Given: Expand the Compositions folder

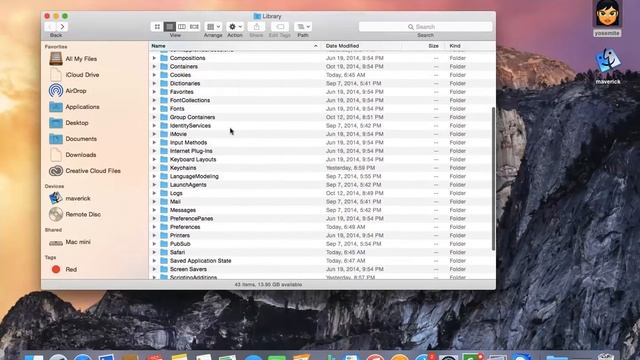Looking at the screenshot, I should (154, 58).
